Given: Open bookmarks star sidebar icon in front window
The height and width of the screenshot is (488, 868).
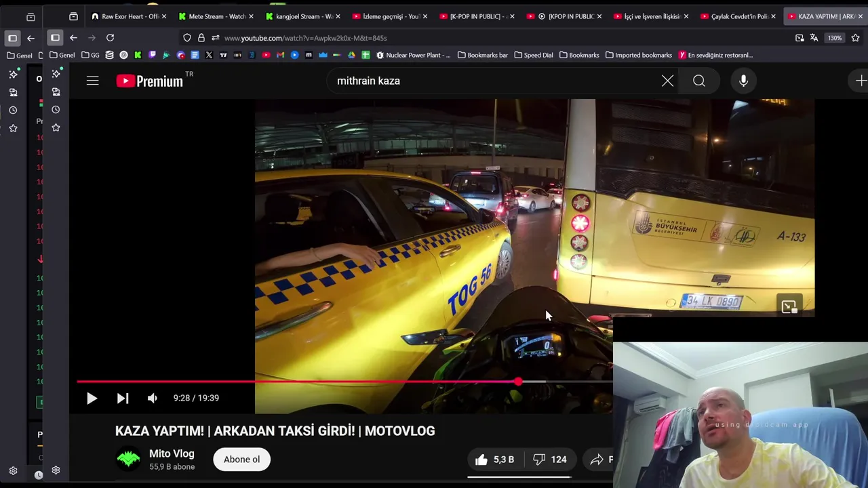Looking at the screenshot, I should 56,127.
